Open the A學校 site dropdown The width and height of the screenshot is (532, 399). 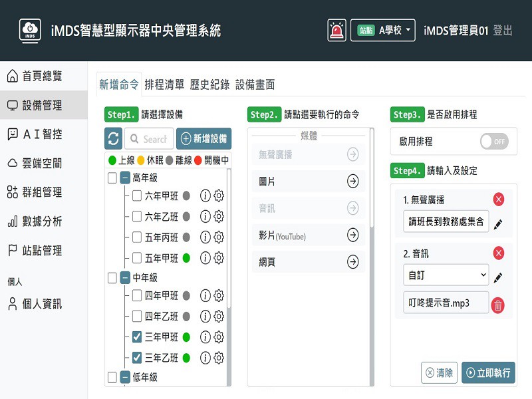click(x=383, y=30)
